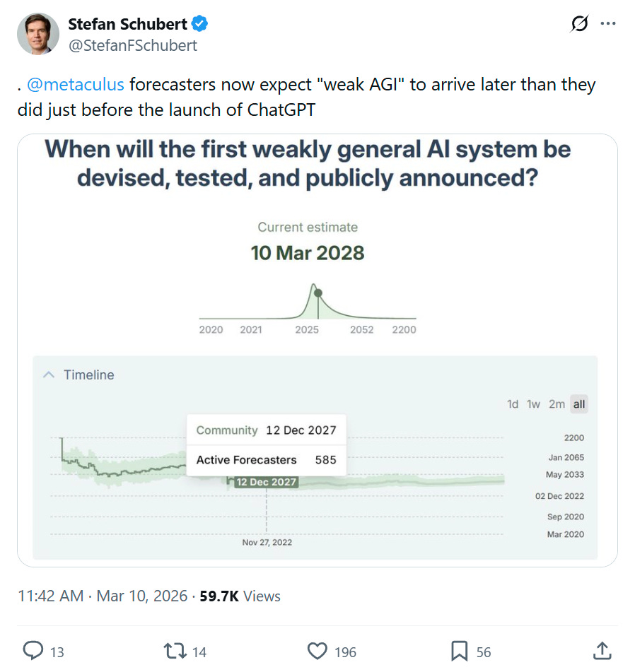635x672 pixels.
Task: Select the 1d timeline range
Action: pyautogui.click(x=513, y=404)
